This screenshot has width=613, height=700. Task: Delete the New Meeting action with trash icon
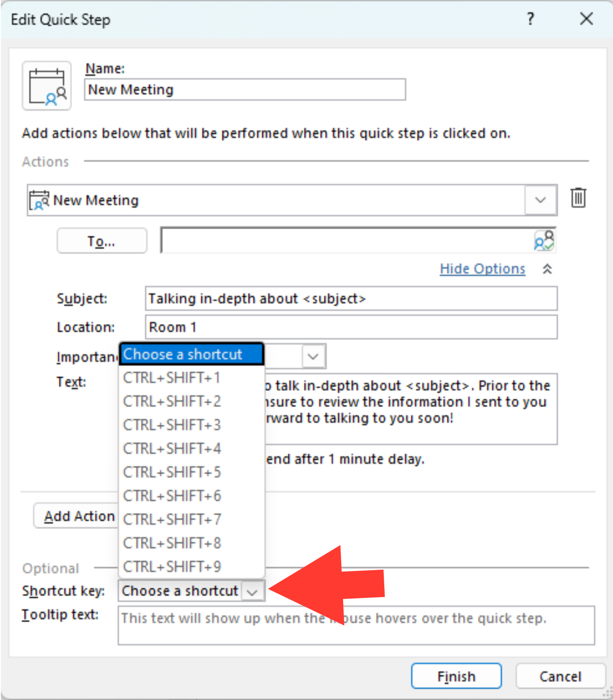578,197
